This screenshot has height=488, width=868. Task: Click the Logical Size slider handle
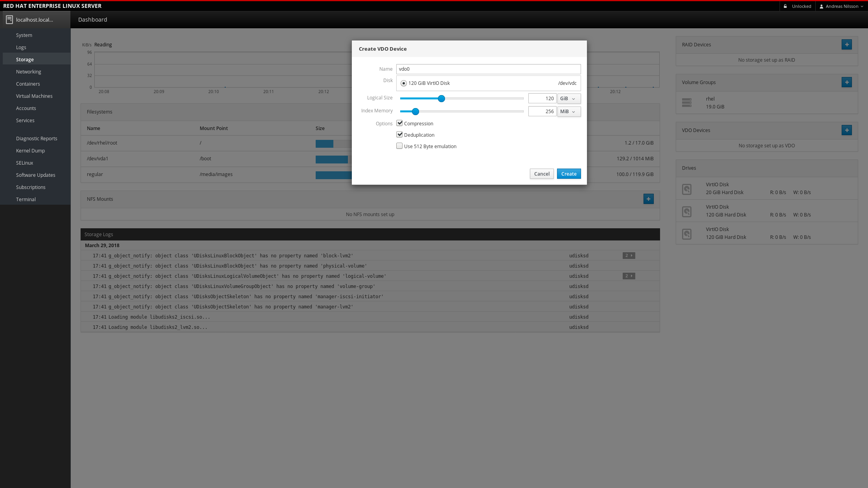(441, 99)
